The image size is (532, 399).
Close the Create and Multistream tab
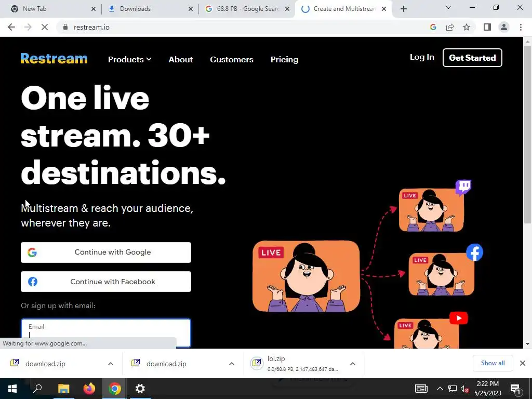point(384,9)
